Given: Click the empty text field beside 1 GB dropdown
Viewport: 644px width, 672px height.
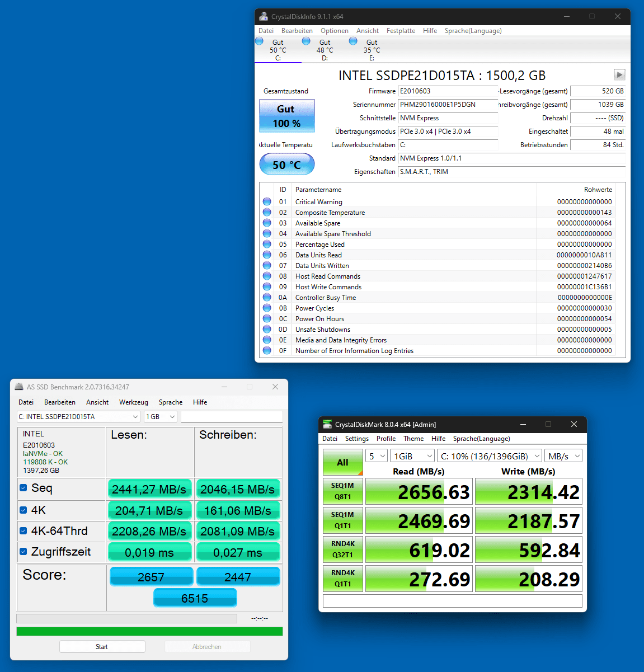Looking at the screenshot, I should pyautogui.click(x=232, y=416).
